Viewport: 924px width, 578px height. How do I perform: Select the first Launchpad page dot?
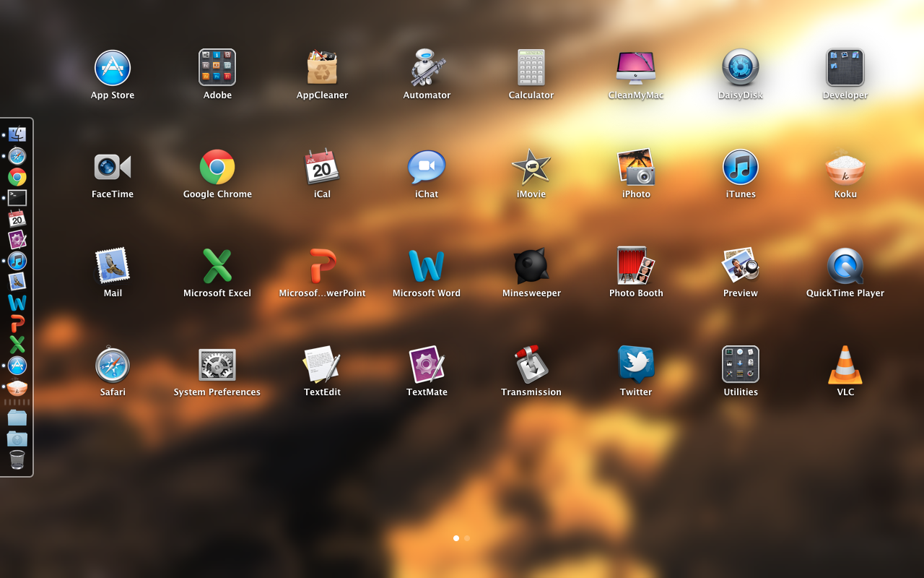tap(456, 538)
